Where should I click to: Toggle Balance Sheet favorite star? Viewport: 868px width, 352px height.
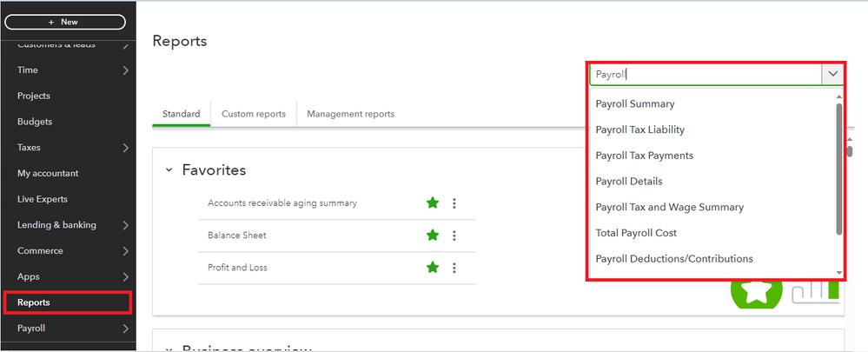click(433, 236)
